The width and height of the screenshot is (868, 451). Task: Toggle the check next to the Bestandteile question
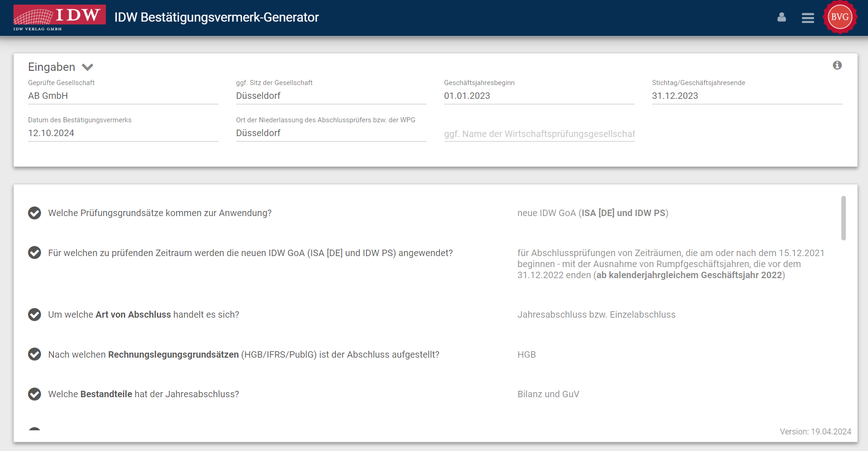pos(35,394)
